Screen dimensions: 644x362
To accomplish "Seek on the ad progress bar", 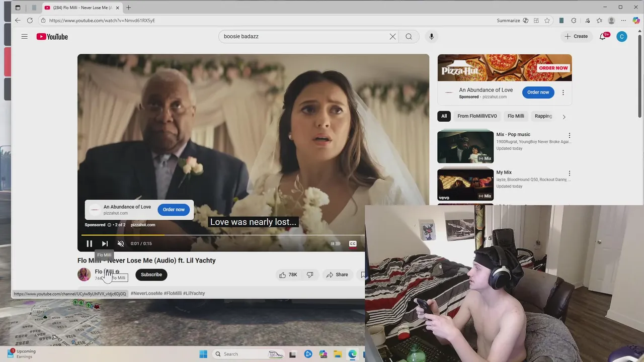I will point(223,235).
